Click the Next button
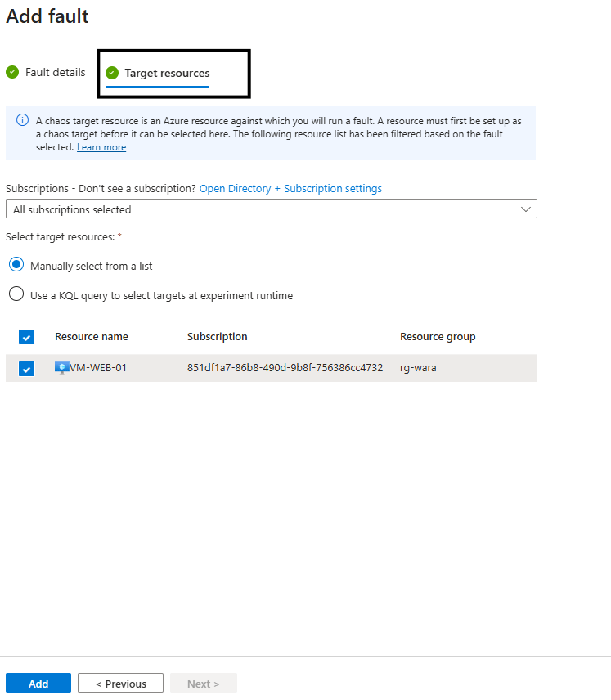Screen dimensions: 611x700 click(x=203, y=684)
